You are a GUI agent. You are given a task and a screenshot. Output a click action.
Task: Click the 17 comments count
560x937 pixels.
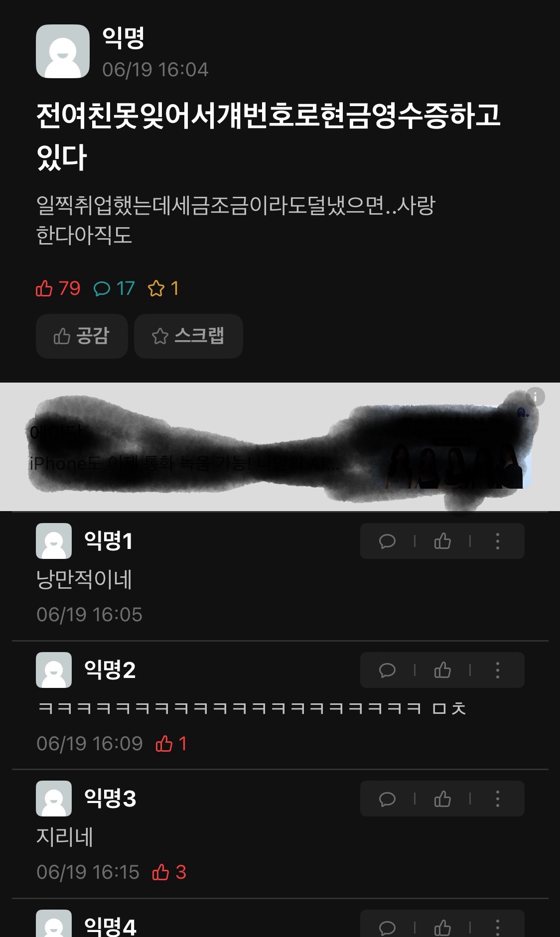pos(114,288)
